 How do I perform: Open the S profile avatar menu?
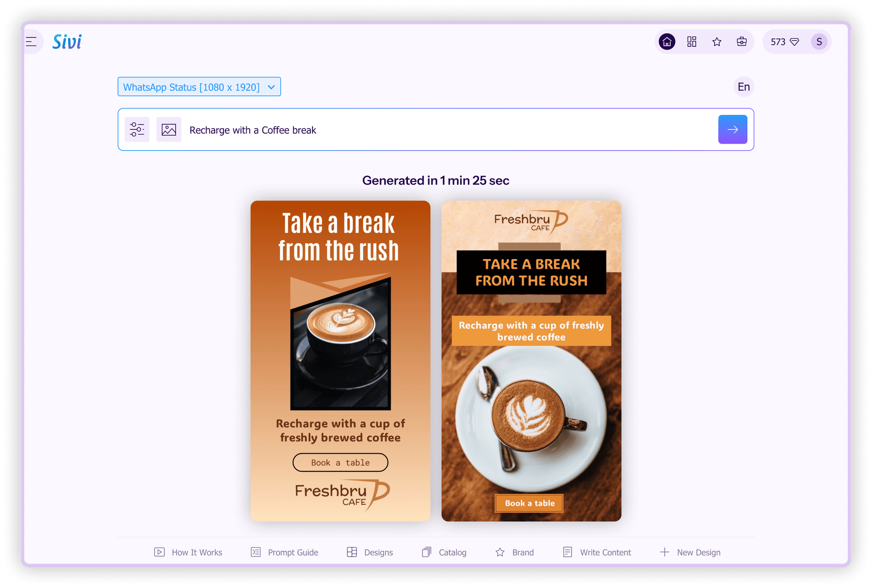(819, 41)
